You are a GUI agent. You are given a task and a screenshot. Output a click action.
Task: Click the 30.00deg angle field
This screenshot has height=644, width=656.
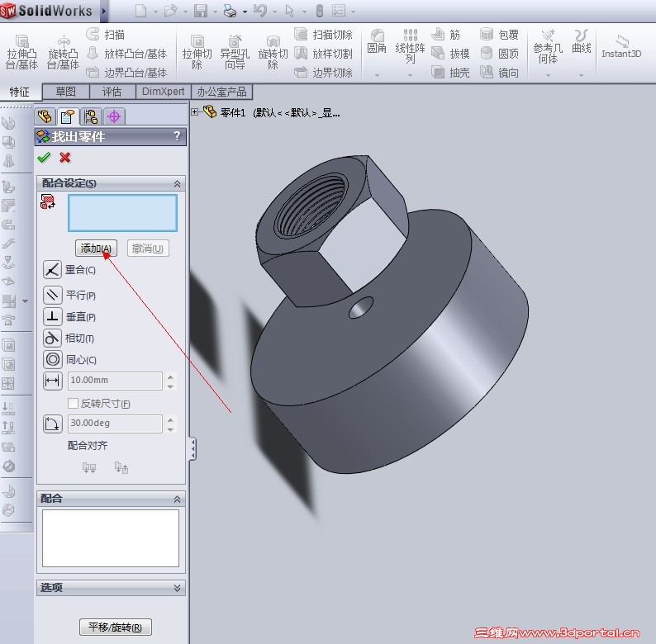coord(115,424)
